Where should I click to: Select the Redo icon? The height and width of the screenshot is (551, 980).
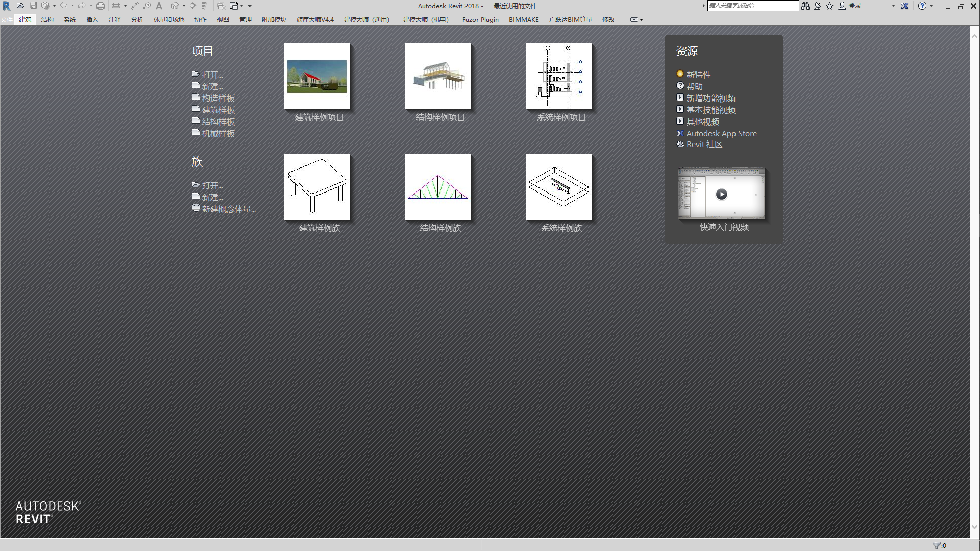[82, 6]
